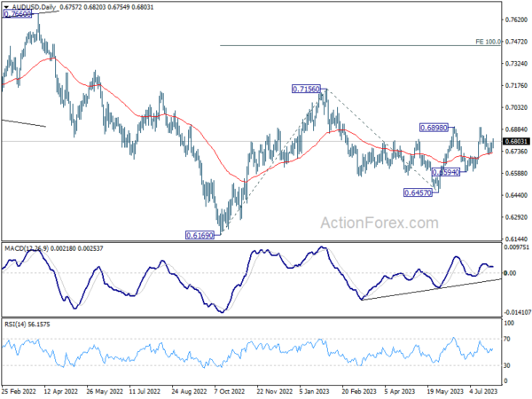Image resolution: width=532 pixels, height=399 pixels.
Task: Click the MACD(12,26,9) indicator label
Action: point(26,248)
